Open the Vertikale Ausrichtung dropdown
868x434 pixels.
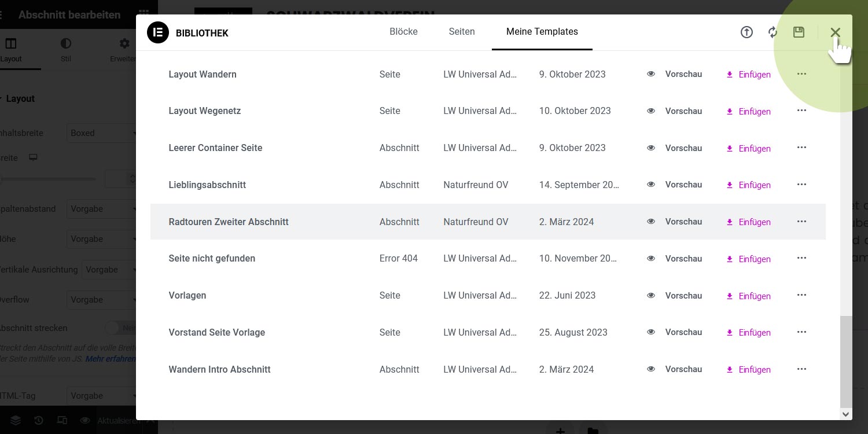click(x=109, y=270)
